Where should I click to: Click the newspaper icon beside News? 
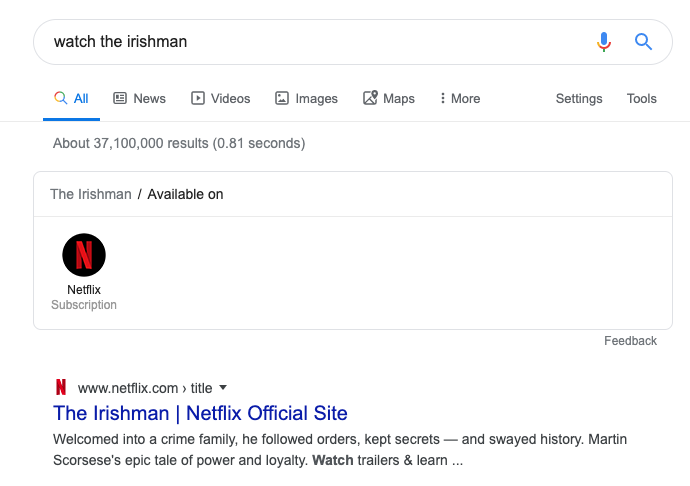(120, 98)
